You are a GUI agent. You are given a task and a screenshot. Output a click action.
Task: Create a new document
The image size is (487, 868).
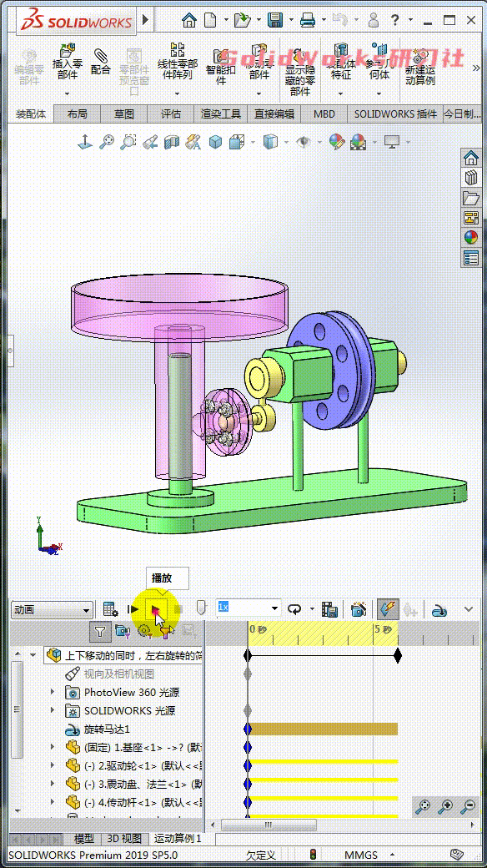(x=210, y=21)
